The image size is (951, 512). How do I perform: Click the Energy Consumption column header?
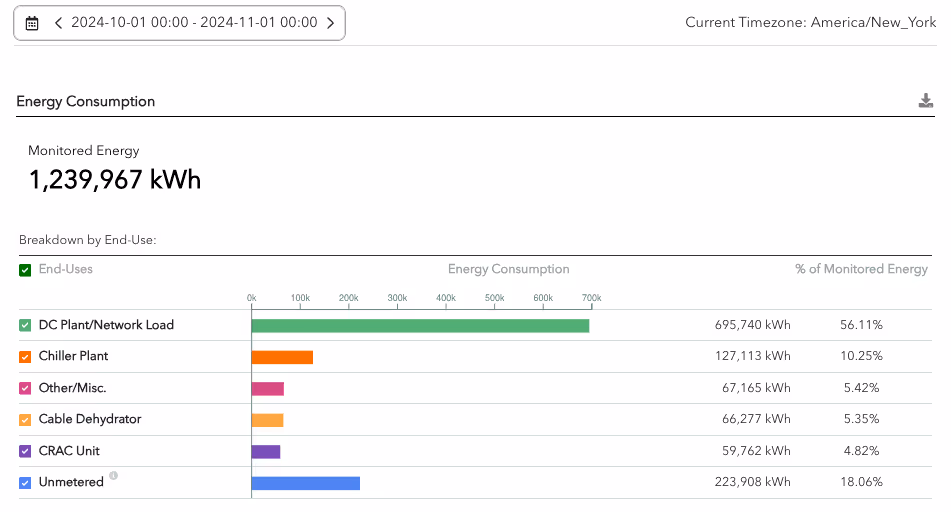pyautogui.click(x=508, y=269)
